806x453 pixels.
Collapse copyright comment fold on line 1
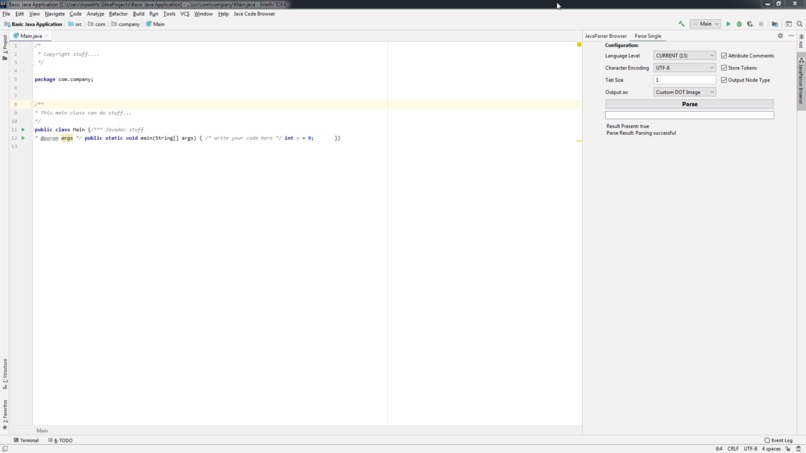[x=32, y=46]
